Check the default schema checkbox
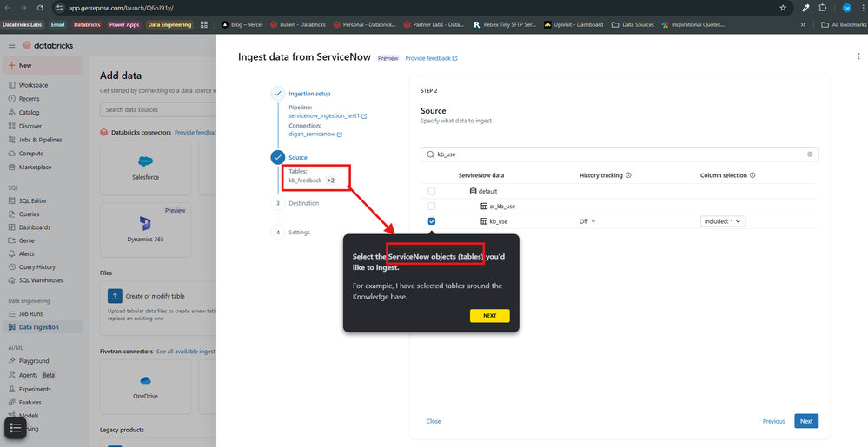Image resolution: width=868 pixels, height=447 pixels. 432,191
